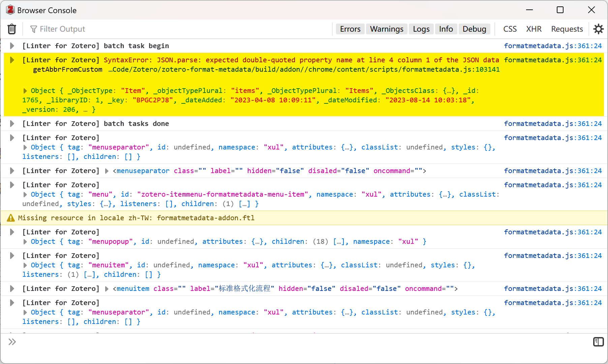Toggle the Debug log filter
This screenshot has width=608, height=364.
(x=474, y=29)
